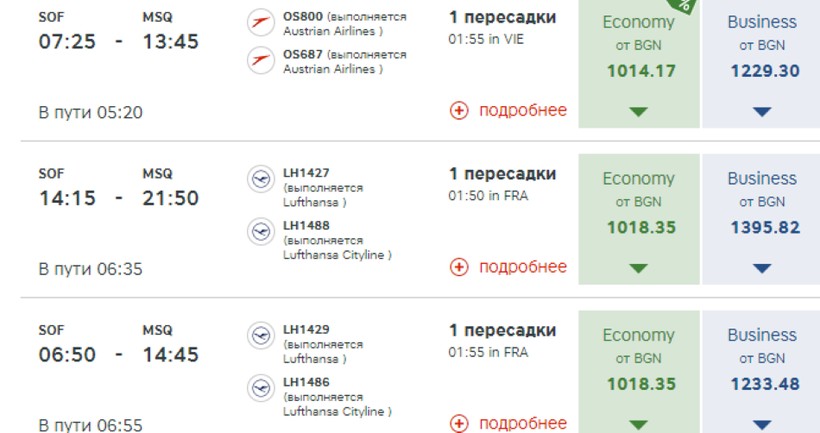This screenshot has width=820, height=433.
Task: Expand Economy fare for the 14:15 flight
Action: click(x=639, y=268)
